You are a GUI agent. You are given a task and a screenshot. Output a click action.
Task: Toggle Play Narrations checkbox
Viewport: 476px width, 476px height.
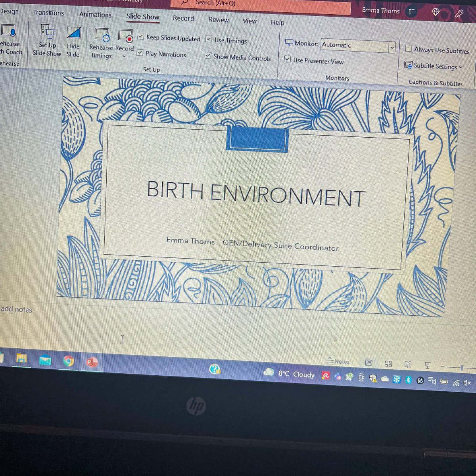click(140, 52)
